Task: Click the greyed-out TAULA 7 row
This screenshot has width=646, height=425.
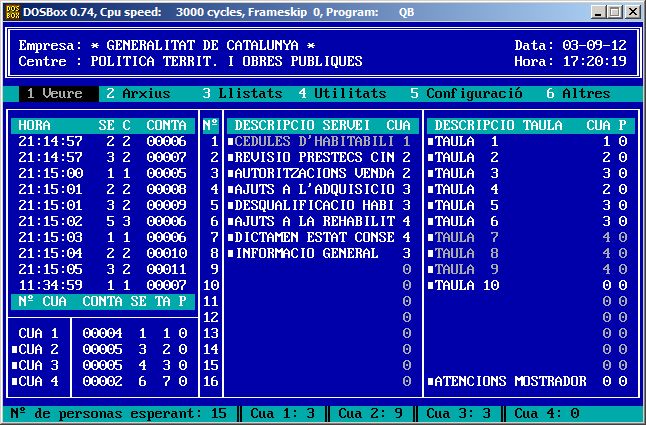Action: pos(466,237)
